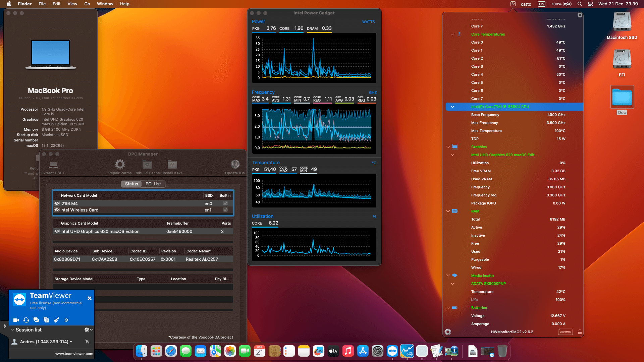Collapse Batteries section in HWMonitor
The width and height of the screenshot is (644, 362).
pyautogui.click(x=448, y=308)
